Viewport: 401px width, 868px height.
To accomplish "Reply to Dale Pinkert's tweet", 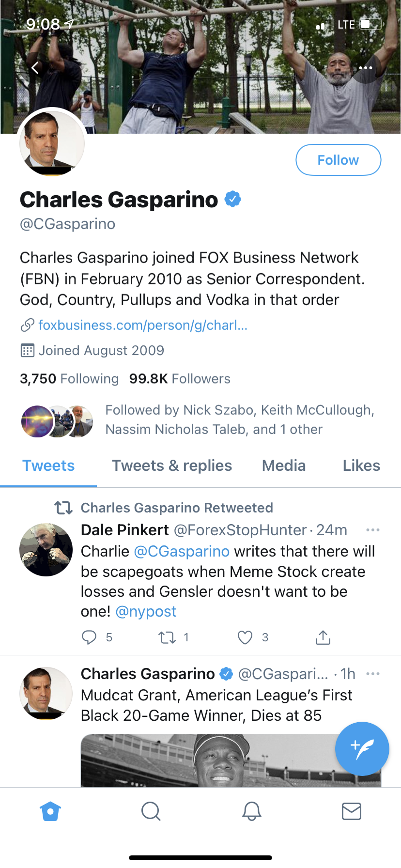I will (89, 637).
